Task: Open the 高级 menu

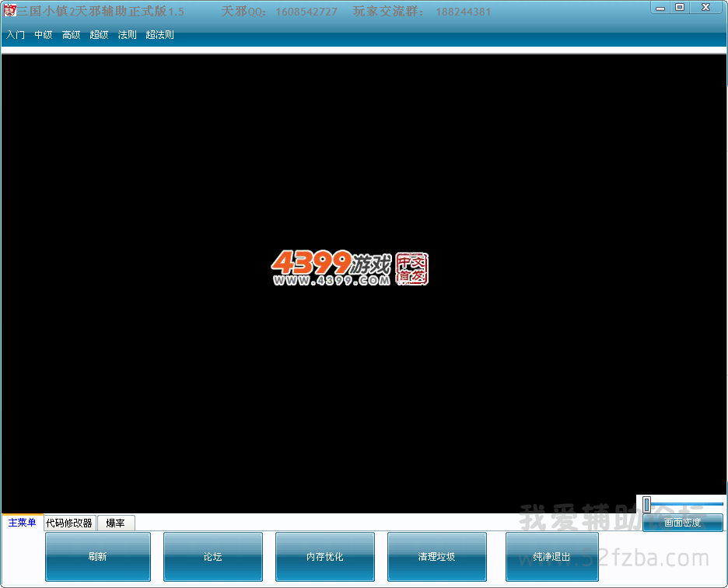Action: tap(71, 35)
